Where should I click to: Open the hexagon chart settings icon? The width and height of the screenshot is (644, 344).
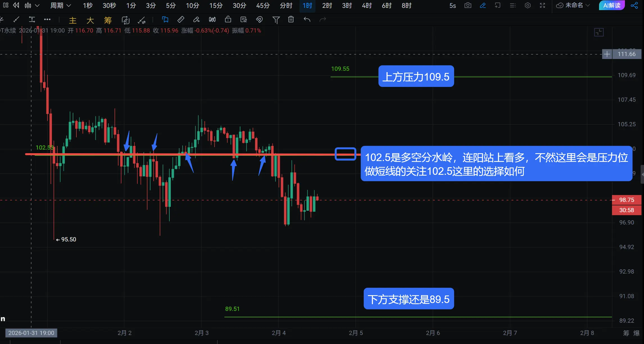coord(527,5)
